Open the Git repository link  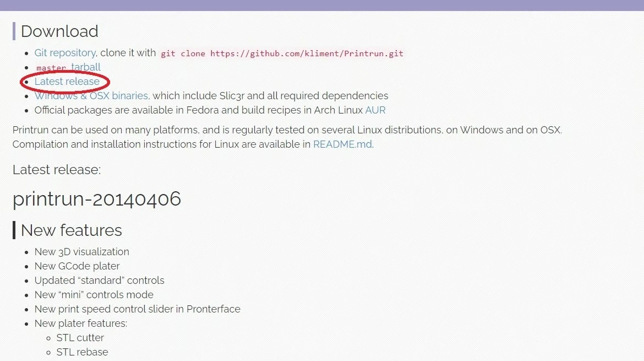(x=66, y=53)
